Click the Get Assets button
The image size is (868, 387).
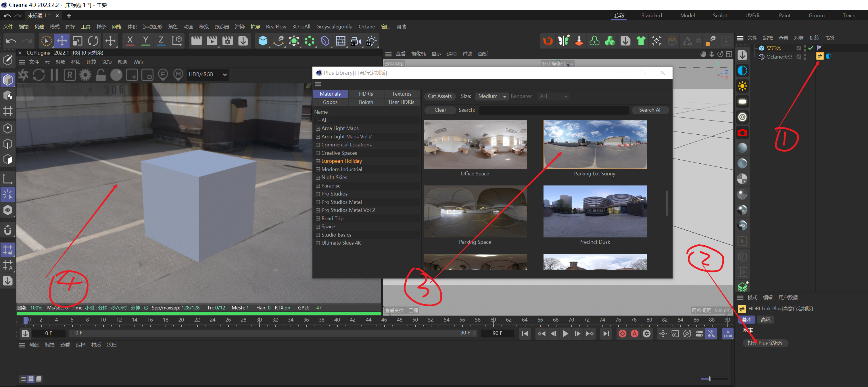pyautogui.click(x=440, y=96)
